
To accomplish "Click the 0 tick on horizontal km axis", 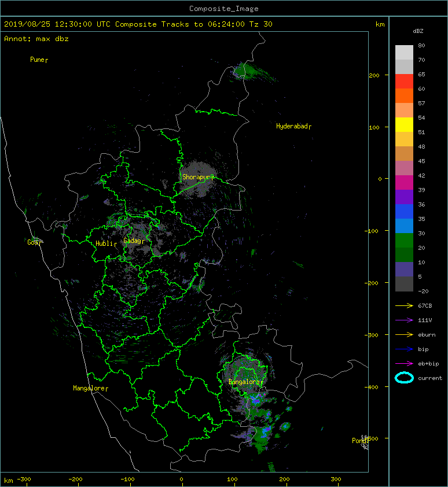I will coord(182,479).
